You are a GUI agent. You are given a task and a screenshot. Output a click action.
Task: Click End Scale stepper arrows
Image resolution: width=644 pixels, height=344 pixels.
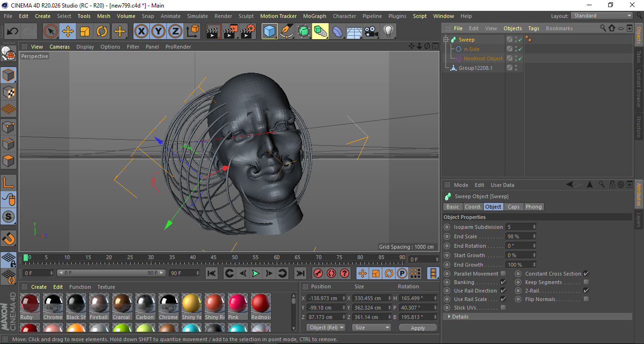pos(534,236)
